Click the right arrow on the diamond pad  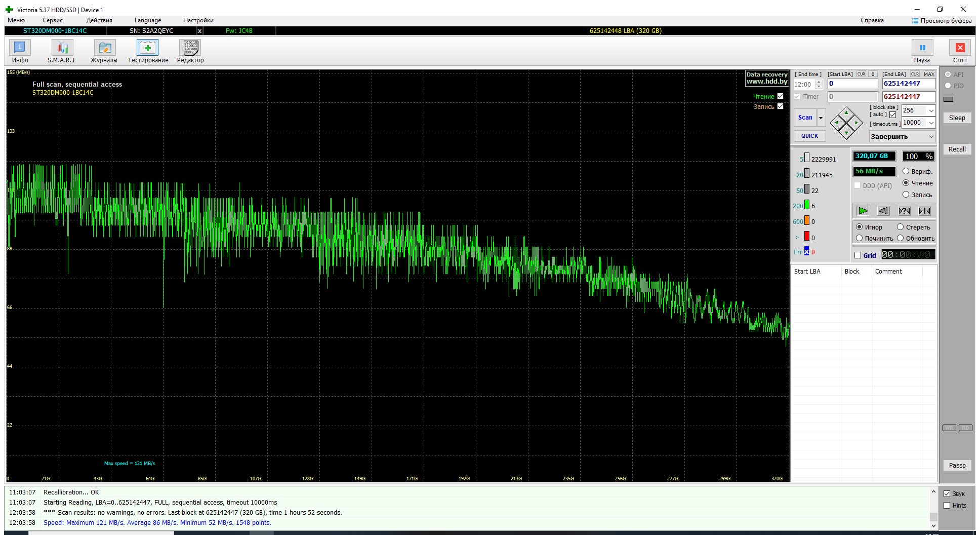pos(856,123)
